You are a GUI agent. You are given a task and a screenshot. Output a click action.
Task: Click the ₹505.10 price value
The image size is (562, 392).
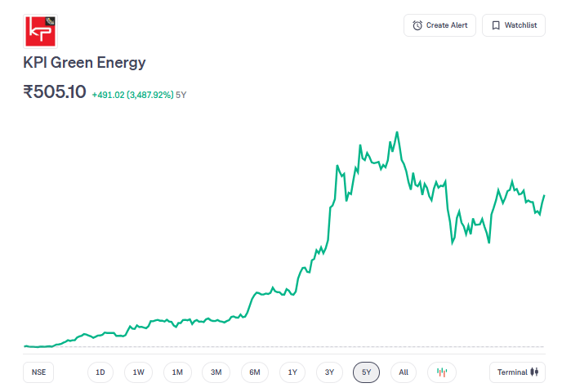pos(55,92)
